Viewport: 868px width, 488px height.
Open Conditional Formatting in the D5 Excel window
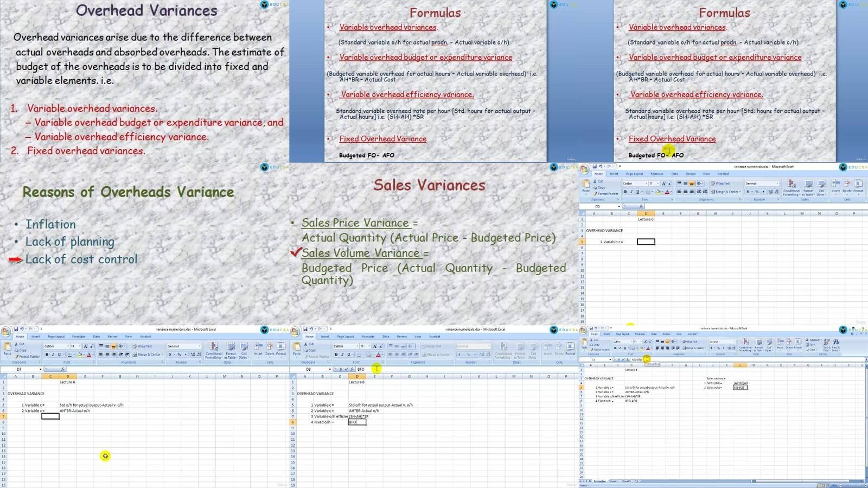[x=791, y=186]
